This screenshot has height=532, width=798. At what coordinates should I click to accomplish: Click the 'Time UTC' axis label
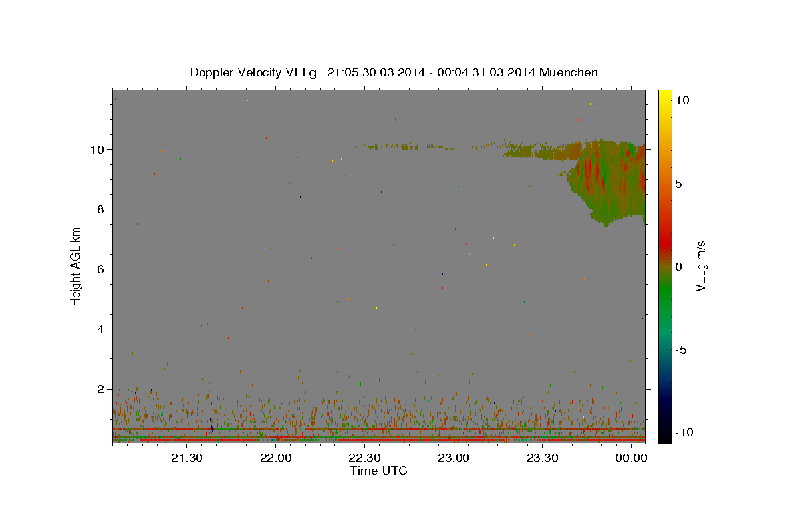point(378,471)
